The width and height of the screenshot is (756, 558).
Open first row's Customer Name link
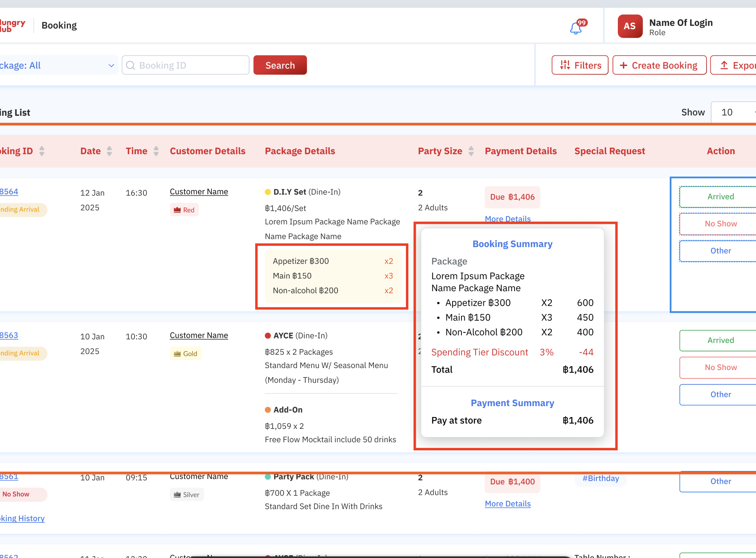click(199, 192)
